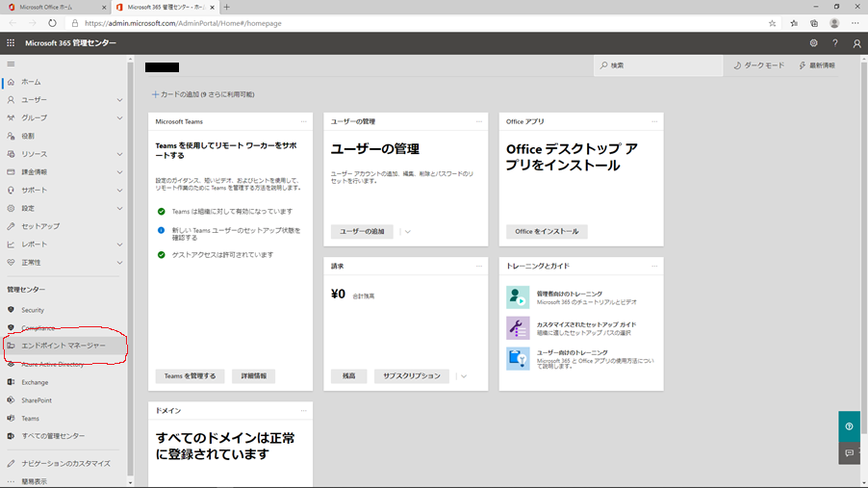The width and height of the screenshot is (868, 488).
Task: Open browser settings ellipsis menu
Action: tap(855, 23)
